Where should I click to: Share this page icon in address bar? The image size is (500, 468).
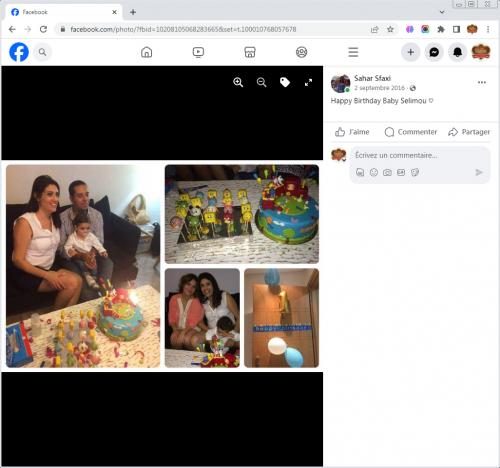point(375,29)
